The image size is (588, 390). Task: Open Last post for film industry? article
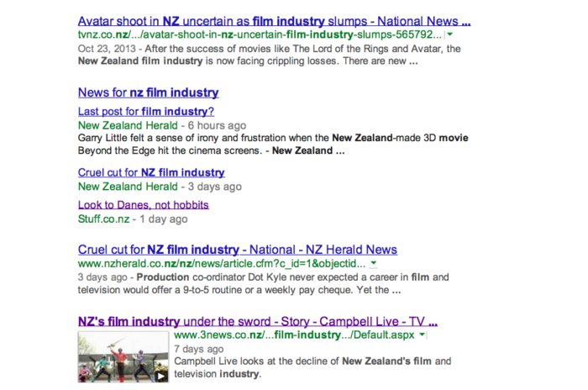(146, 111)
